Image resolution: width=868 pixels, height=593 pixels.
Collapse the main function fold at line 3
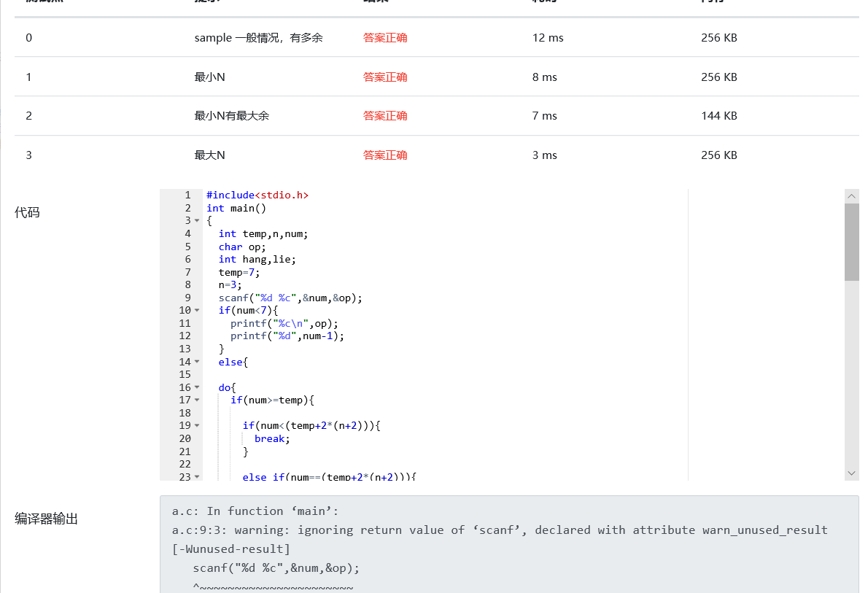coord(197,220)
